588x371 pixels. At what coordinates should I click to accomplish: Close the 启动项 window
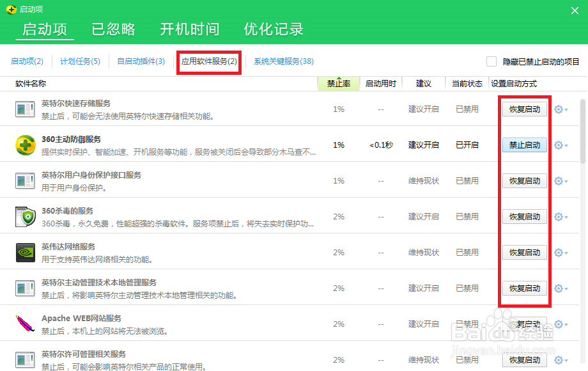coord(575,10)
